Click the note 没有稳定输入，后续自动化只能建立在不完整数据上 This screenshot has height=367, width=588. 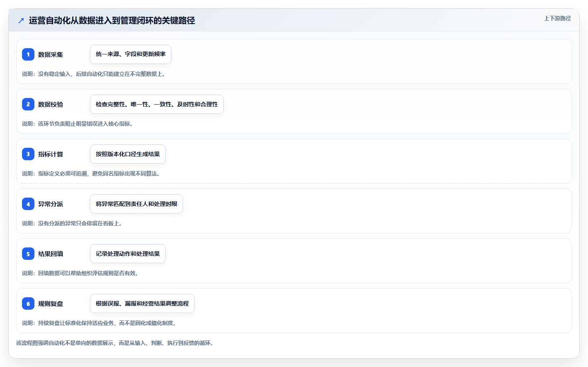95,74
